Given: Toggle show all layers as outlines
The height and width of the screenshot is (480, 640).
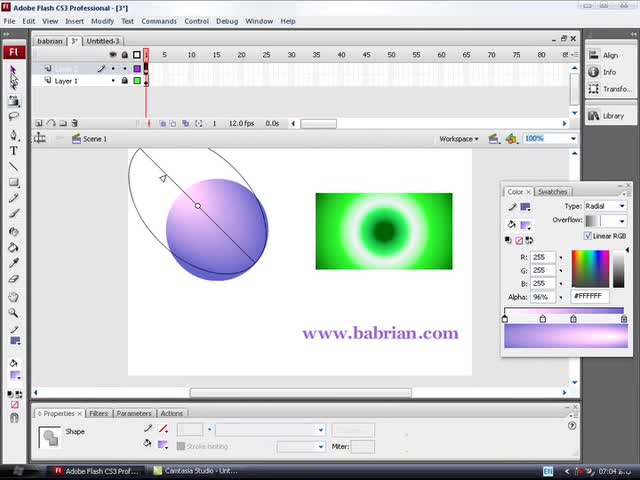Looking at the screenshot, I should click(137, 55).
